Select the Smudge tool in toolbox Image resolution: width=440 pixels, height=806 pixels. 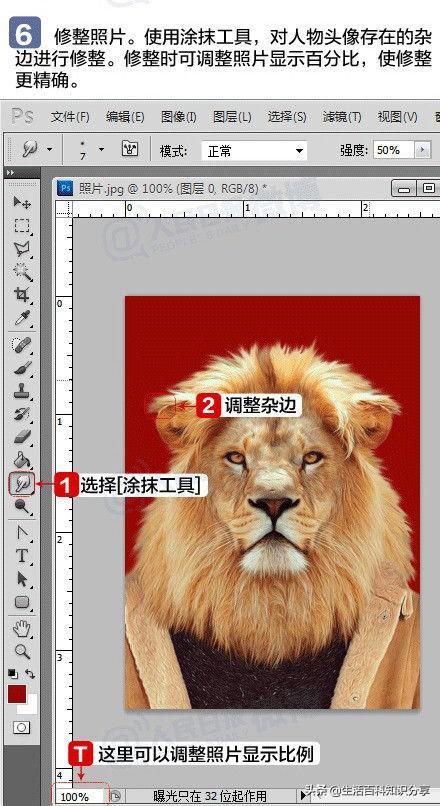tap(22, 484)
